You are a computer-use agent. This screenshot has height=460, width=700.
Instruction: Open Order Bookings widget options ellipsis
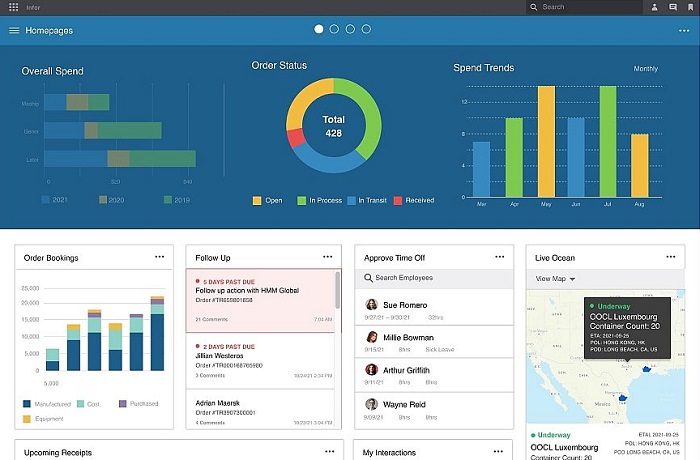point(159,257)
